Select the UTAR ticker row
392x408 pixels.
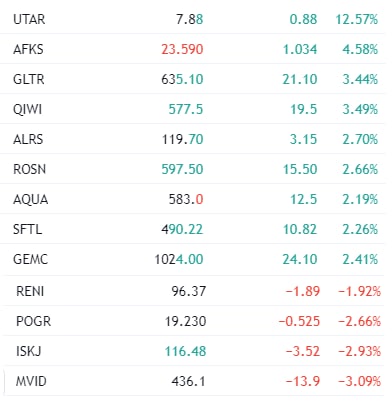(x=193, y=19)
